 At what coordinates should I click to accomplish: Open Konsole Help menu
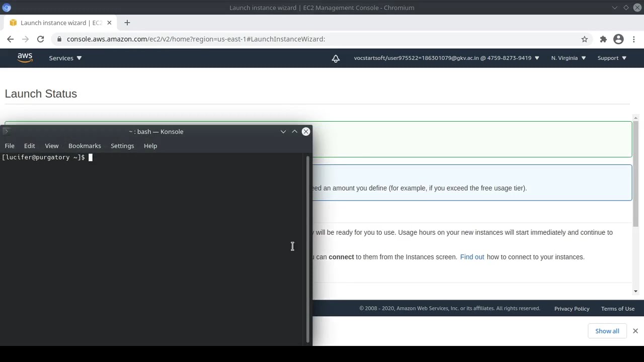(150, 146)
